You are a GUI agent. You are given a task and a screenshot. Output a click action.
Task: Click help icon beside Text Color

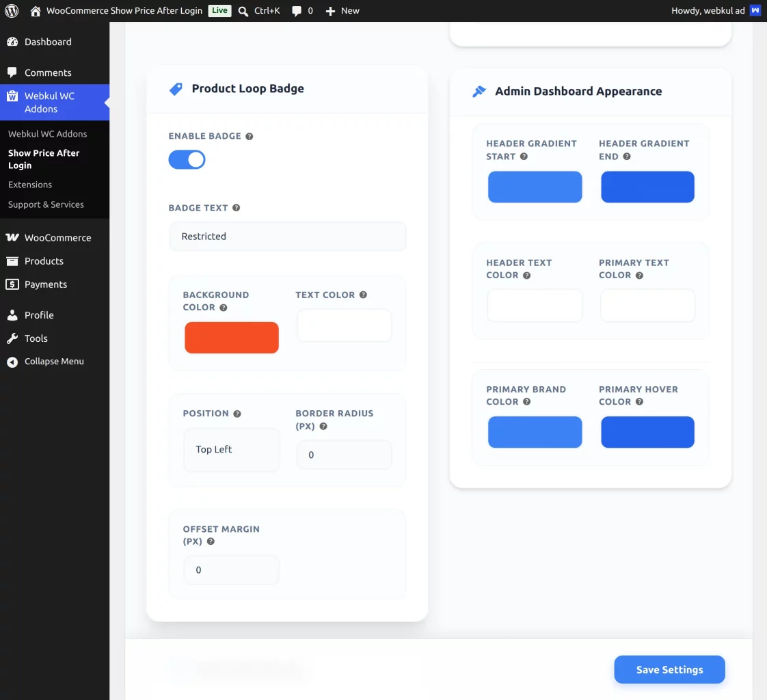363,295
